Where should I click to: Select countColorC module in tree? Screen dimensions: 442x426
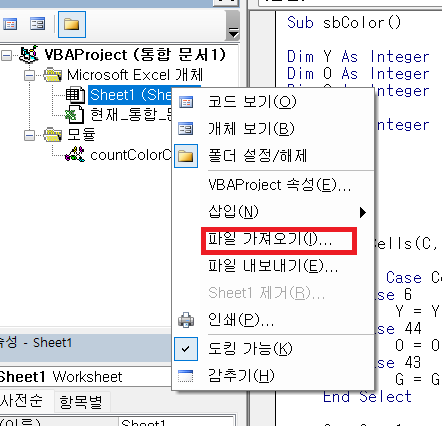pos(131,155)
